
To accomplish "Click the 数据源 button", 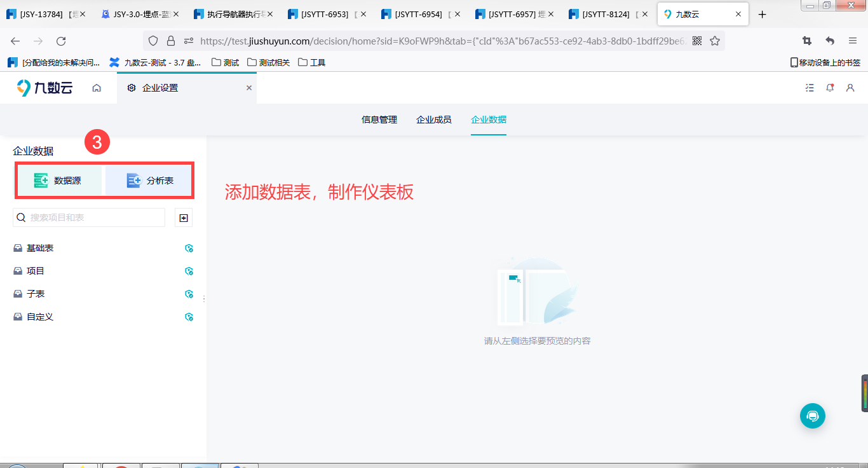I will click(59, 181).
